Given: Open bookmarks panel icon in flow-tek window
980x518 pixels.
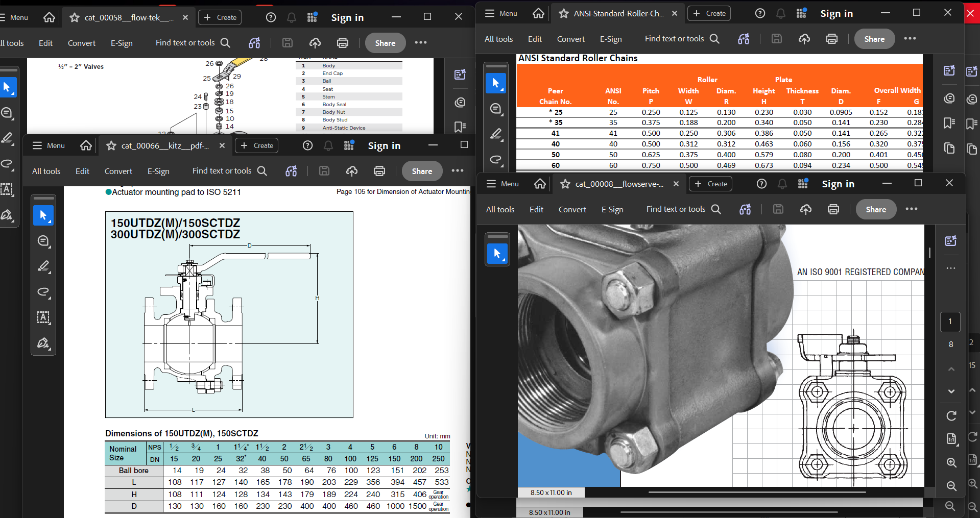Looking at the screenshot, I should coord(460,127).
